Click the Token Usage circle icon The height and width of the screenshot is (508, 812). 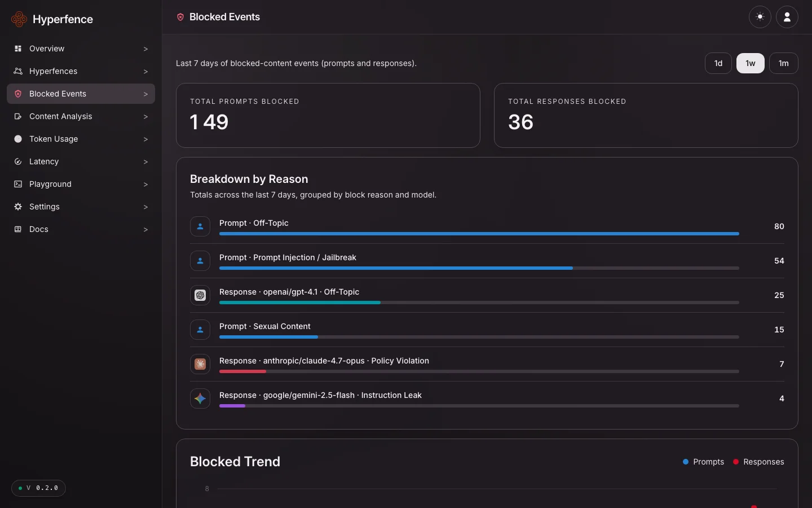(18, 139)
